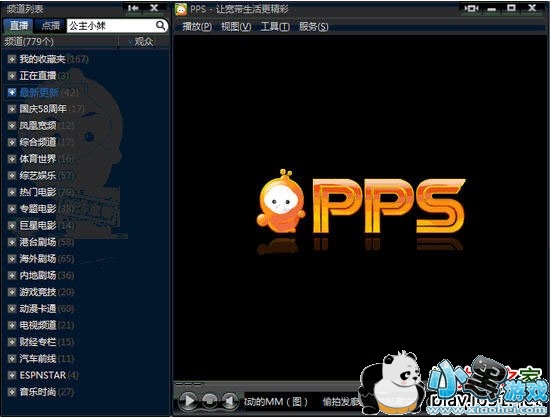550x418 pixels.
Task: Select the 音乐时尚 channel group
Action: point(38,392)
